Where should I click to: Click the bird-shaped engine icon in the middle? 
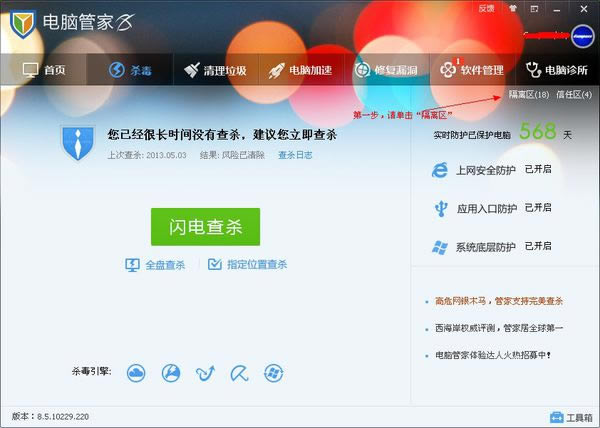(x=205, y=373)
